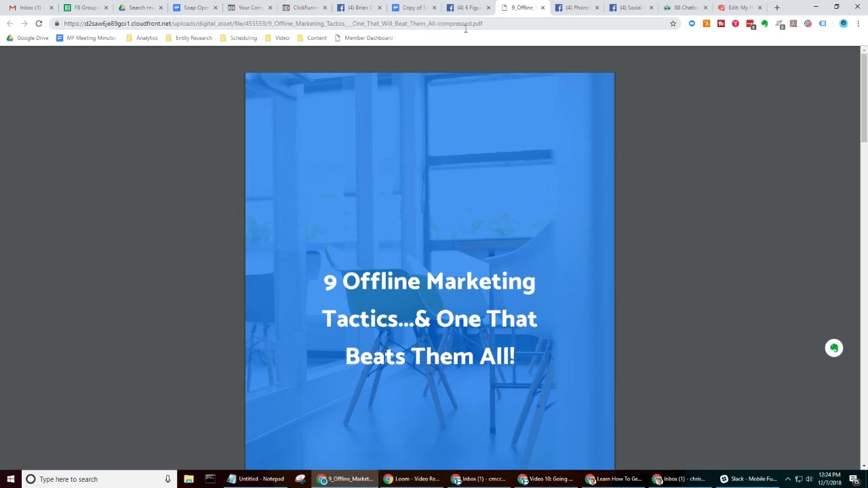Open the Chrome profile avatar
This screenshot has width=868, height=488.
844,24
